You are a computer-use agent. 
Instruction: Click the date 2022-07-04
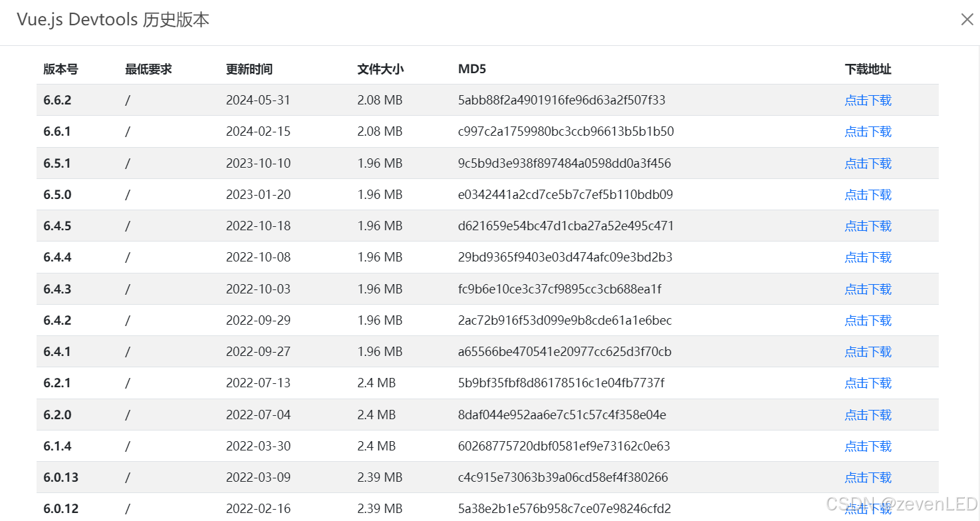pos(258,415)
